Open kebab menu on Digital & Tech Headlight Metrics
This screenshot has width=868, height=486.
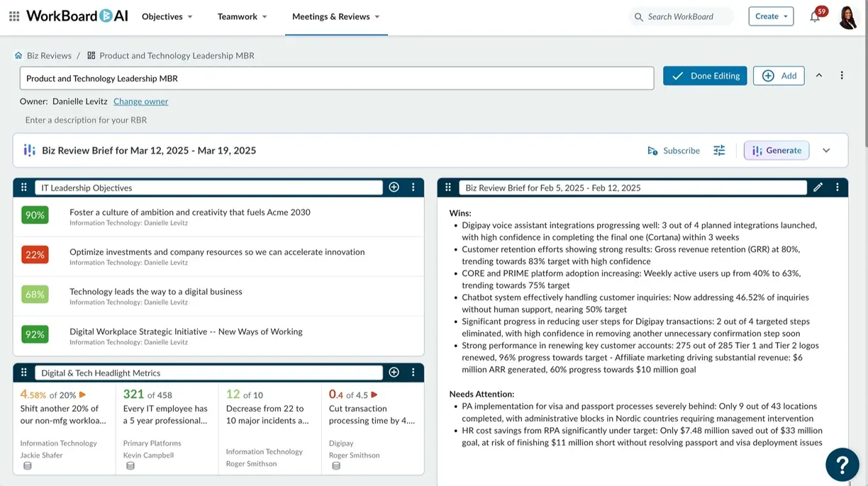tap(413, 373)
